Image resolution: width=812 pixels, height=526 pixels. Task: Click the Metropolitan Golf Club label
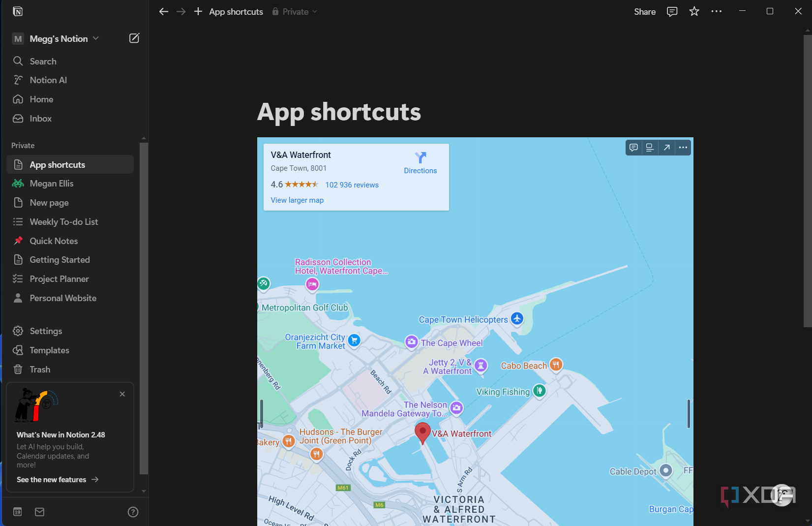click(x=304, y=308)
